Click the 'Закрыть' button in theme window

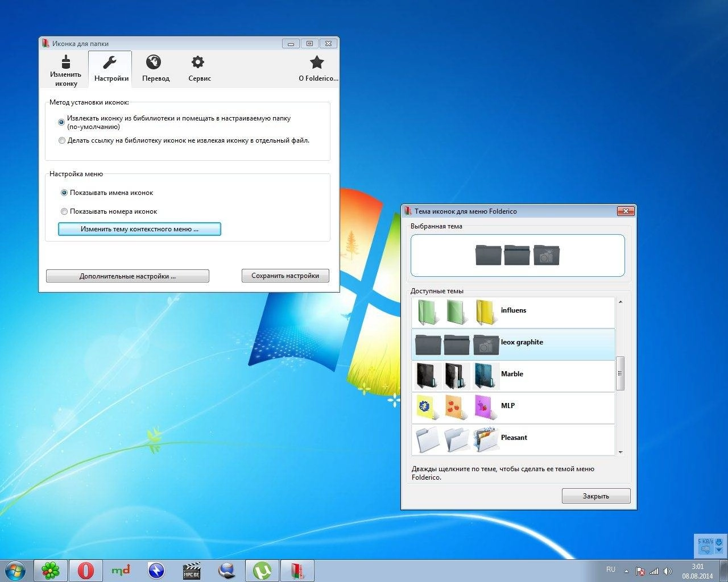click(596, 496)
